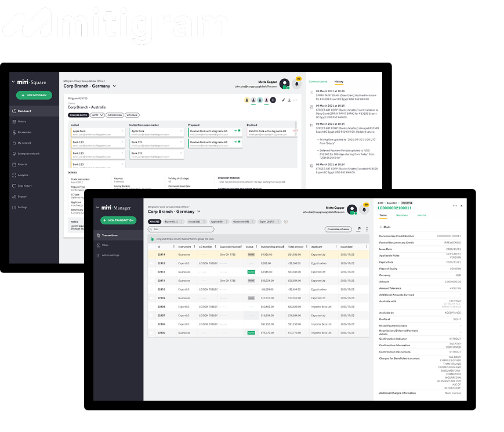Open the ID column menu dots
This screenshot has width=504, height=432.
tap(174, 247)
